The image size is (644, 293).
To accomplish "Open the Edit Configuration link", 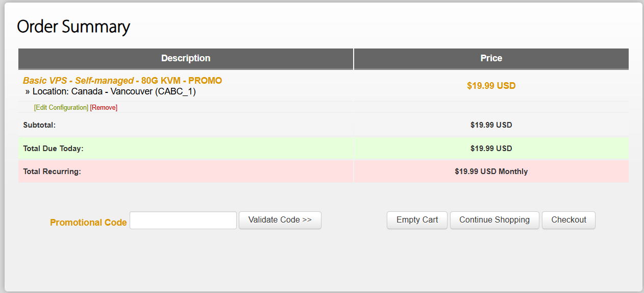I will pos(61,108).
